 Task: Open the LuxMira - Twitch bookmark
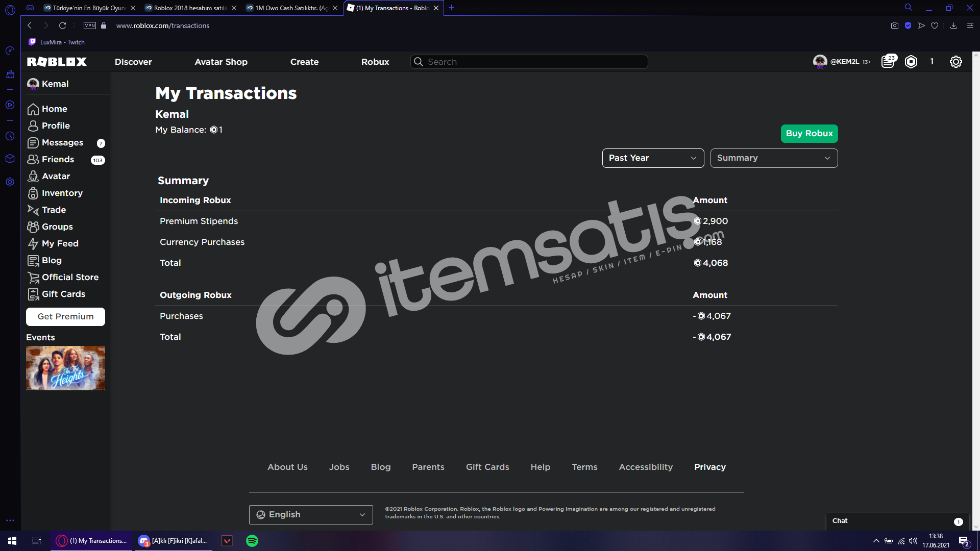coord(57,42)
